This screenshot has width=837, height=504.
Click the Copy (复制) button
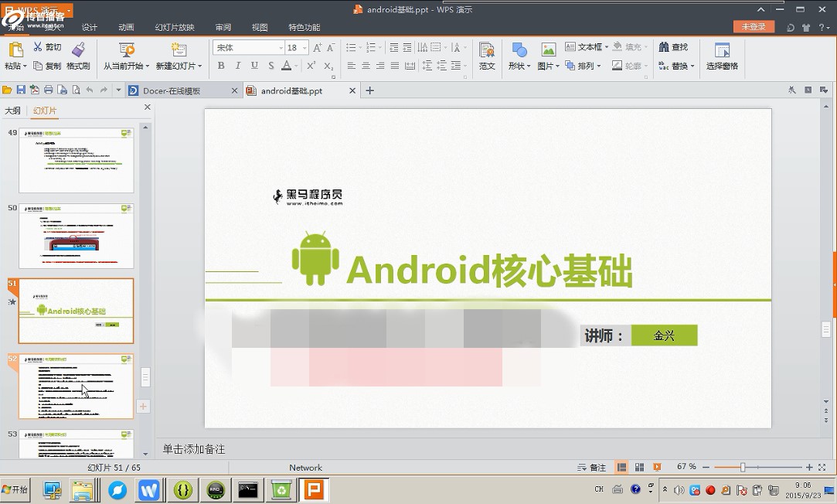coord(47,66)
